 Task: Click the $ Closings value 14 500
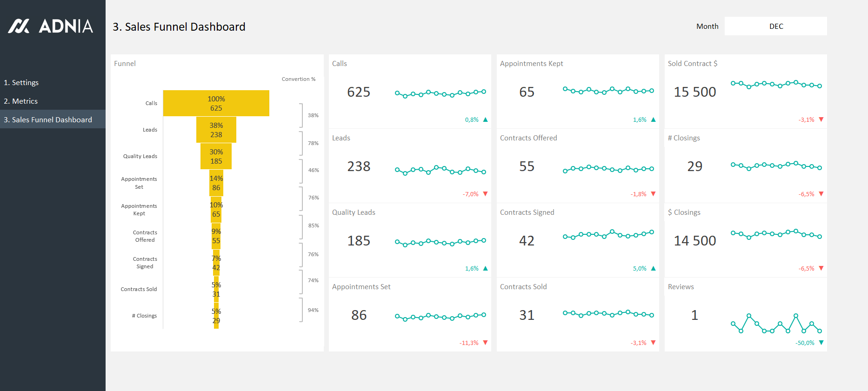[x=694, y=241]
